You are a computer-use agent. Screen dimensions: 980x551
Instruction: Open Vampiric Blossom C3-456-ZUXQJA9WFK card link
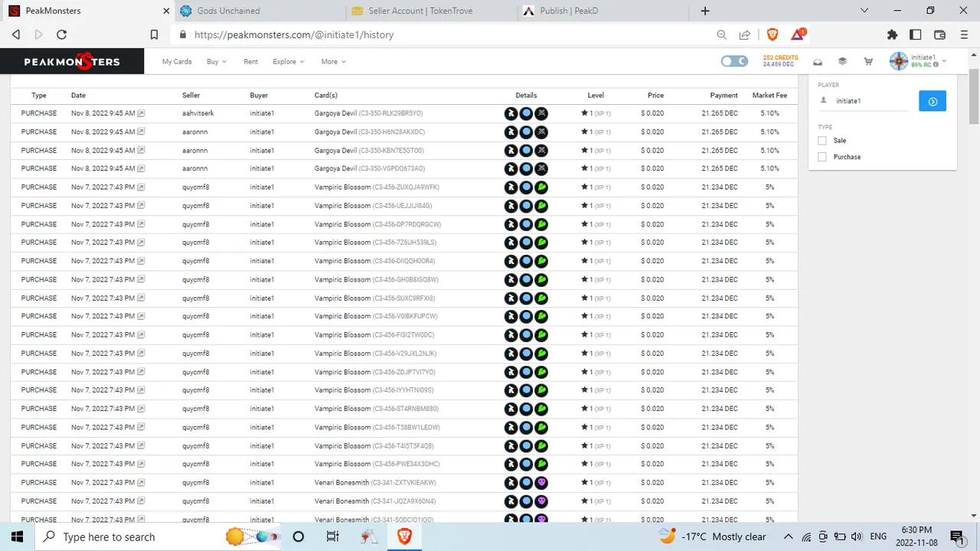pyautogui.click(x=377, y=187)
